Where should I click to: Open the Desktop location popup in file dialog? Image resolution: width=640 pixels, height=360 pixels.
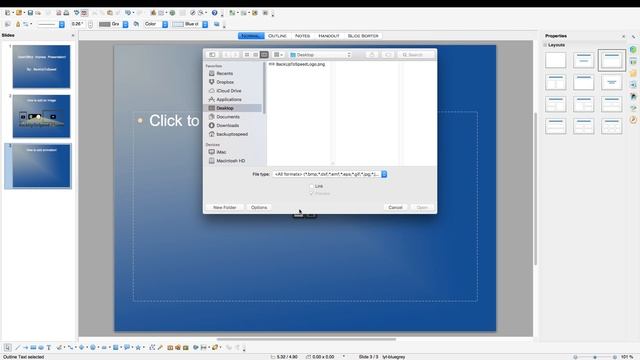click(x=320, y=55)
